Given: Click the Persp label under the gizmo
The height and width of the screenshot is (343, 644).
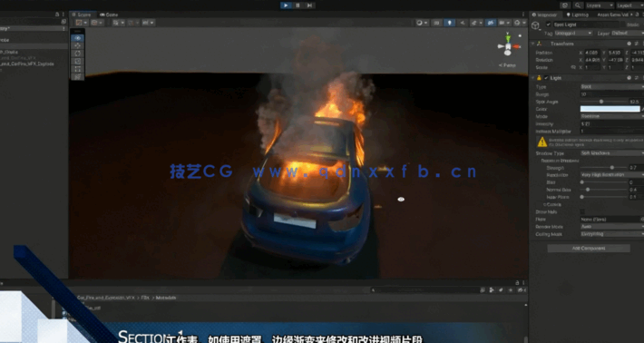Looking at the screenshot, I should tap(508, 65).
